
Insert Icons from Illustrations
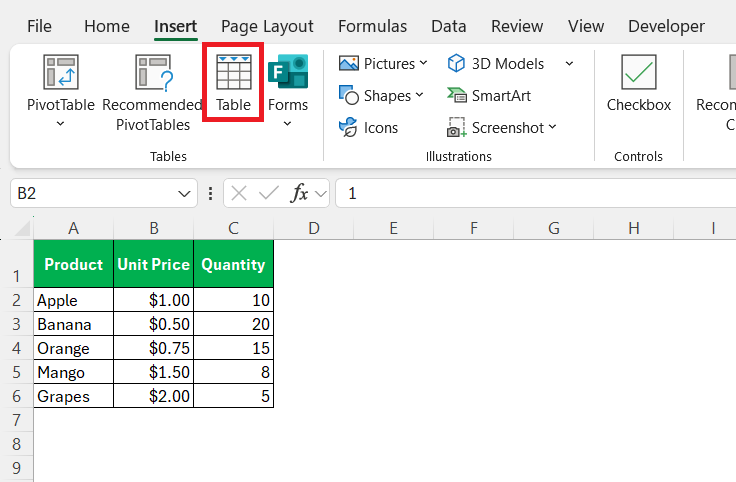click(368, 128)
